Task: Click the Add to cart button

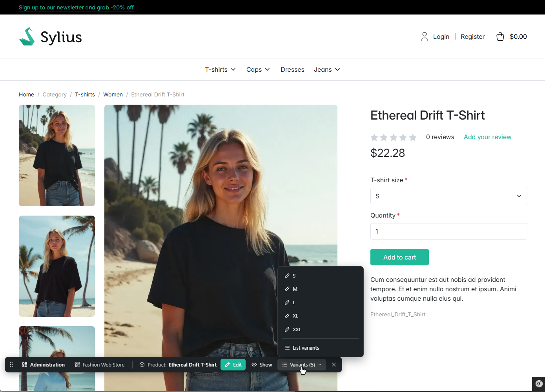Action: pyautogui.click(x=399, y=257)
